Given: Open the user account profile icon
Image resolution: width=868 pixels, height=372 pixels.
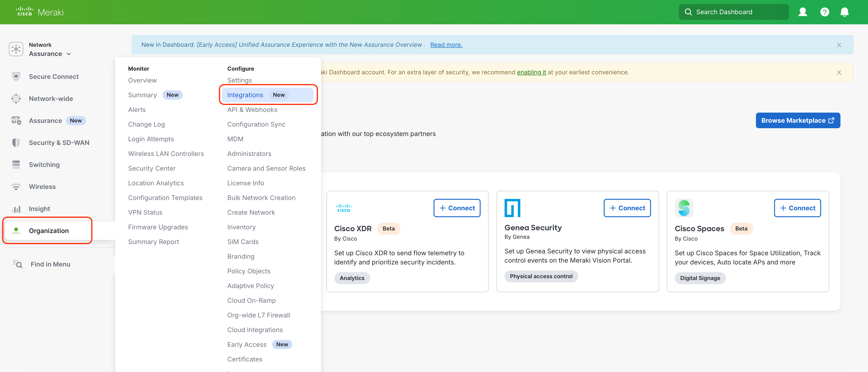Looking at the screenshot, I should pos(803,12).
